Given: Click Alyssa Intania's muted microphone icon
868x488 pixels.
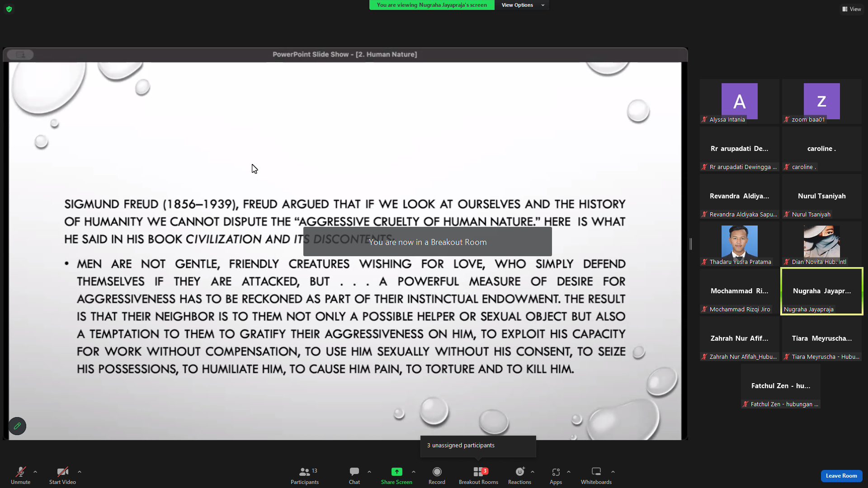Looking at the screenshot, I should tap(704, 120).
